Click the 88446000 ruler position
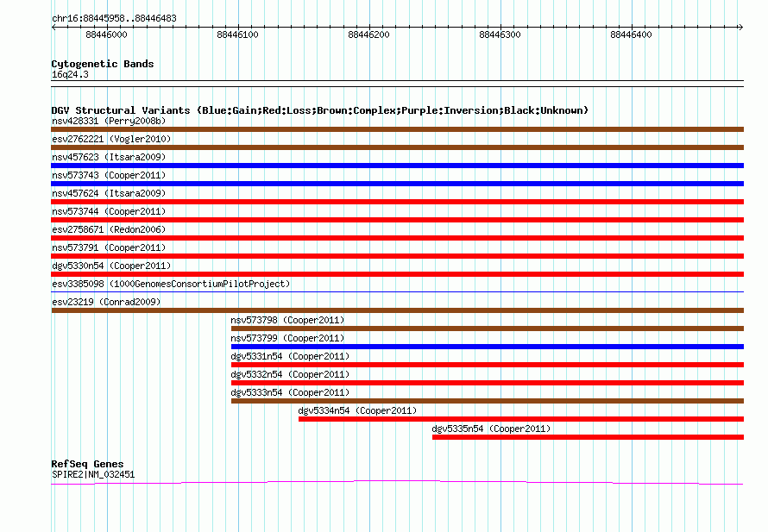768x532 pixels. click(106, 34)
